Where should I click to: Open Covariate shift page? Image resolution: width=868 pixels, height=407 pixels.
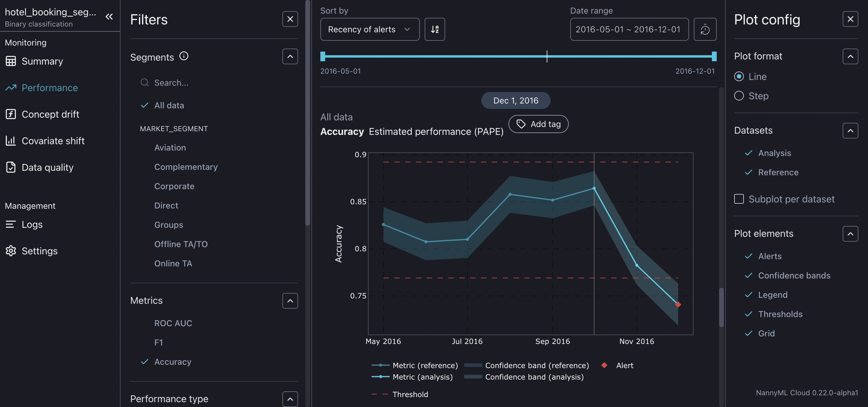coord(53,141)
